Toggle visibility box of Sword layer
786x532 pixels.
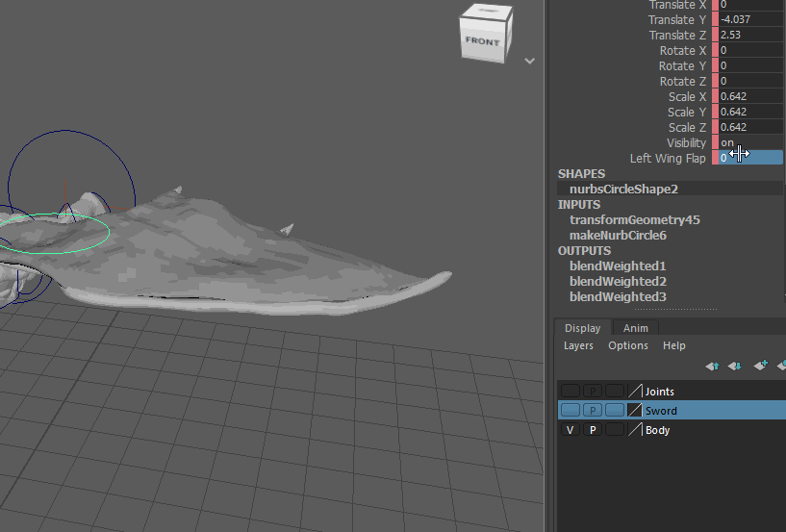click(x=570, y=410)
